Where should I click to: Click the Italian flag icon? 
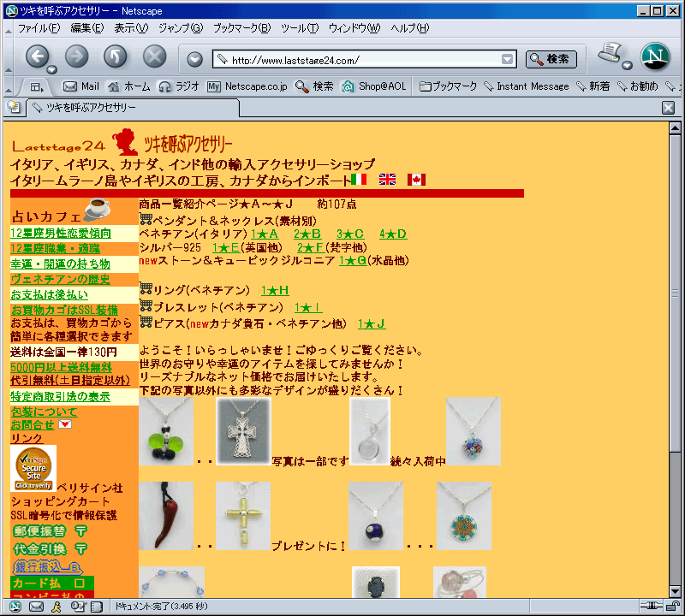tap(359, 179)
